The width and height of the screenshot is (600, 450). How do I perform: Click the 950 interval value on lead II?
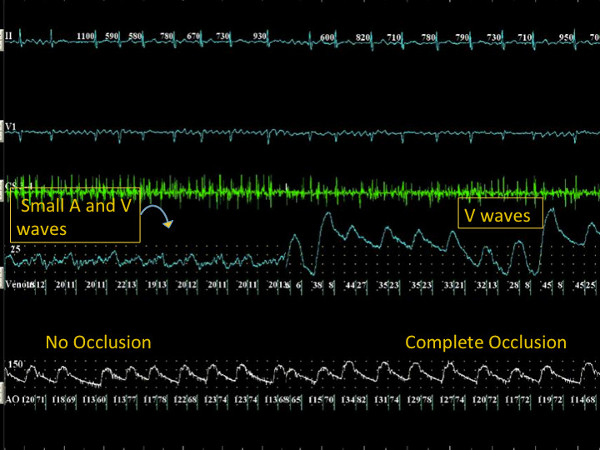tap(566, 37)
